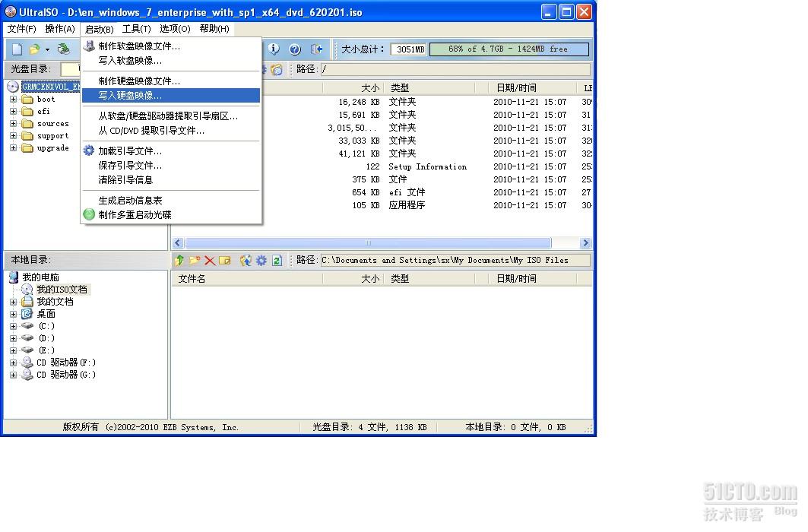
Task: Click the Open file folder icon
Action: (34, 49)
